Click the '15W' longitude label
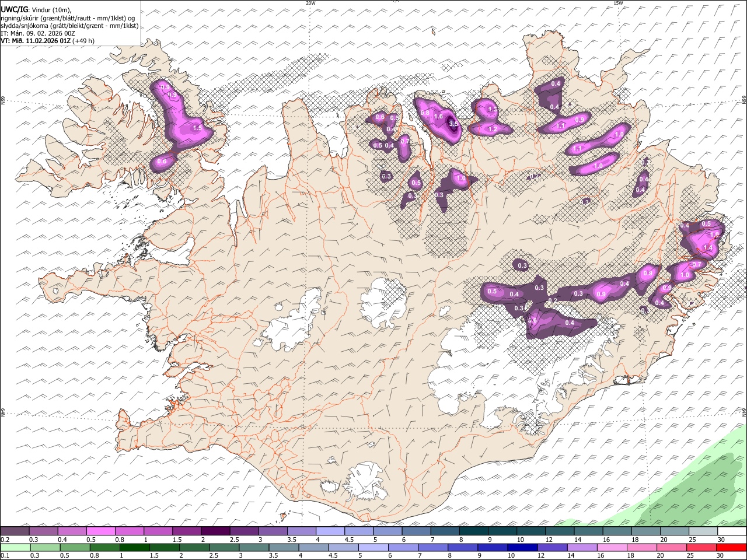Image resolution: width=747 pixels, height=560 pixels. click(618, 3)
